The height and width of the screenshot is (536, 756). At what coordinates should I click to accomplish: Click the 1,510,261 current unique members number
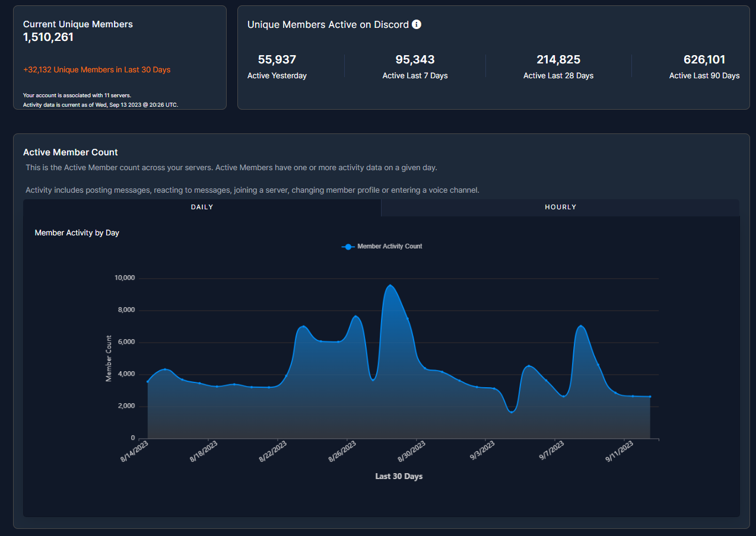48,37
